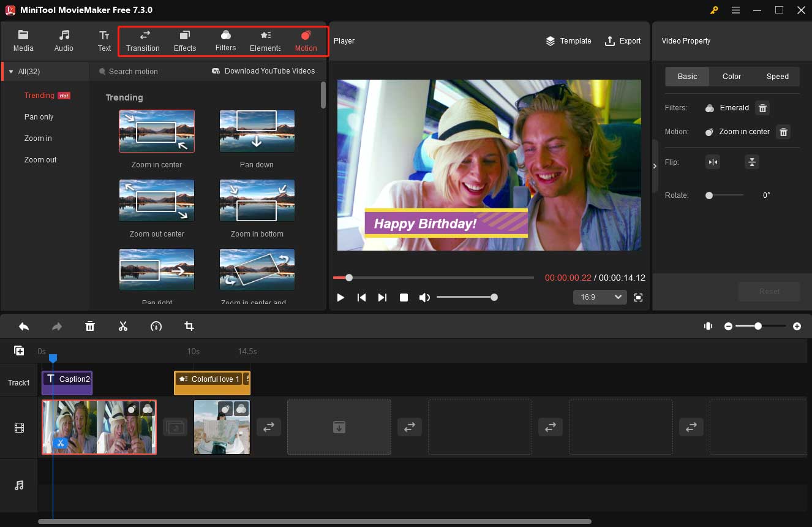Play the video preview
Screen dimensions: 812x527
(340, 297)
